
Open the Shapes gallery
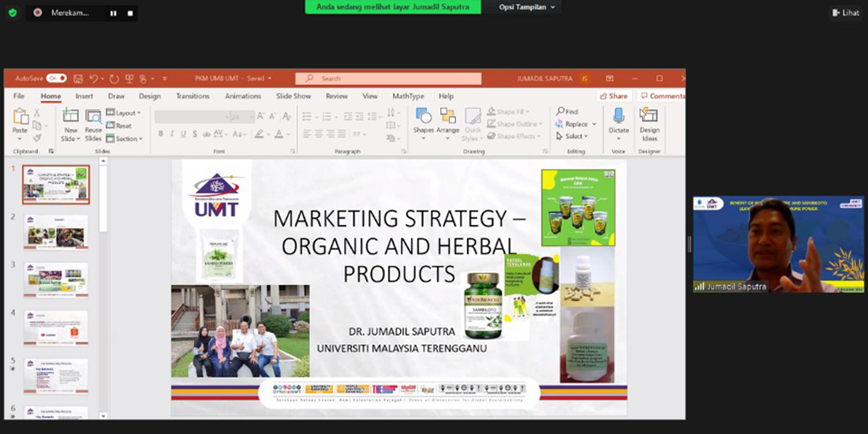click(424, 118)
